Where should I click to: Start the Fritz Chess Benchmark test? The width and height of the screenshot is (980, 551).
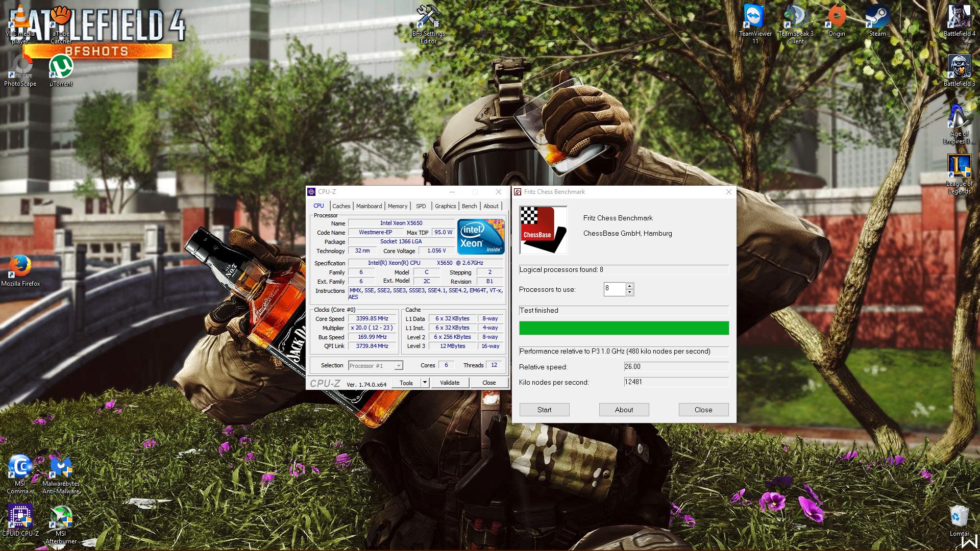point(544,410)
